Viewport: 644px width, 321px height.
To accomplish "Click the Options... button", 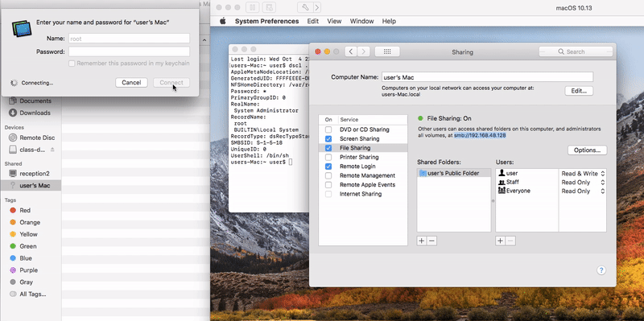I will tap(587, 150).
